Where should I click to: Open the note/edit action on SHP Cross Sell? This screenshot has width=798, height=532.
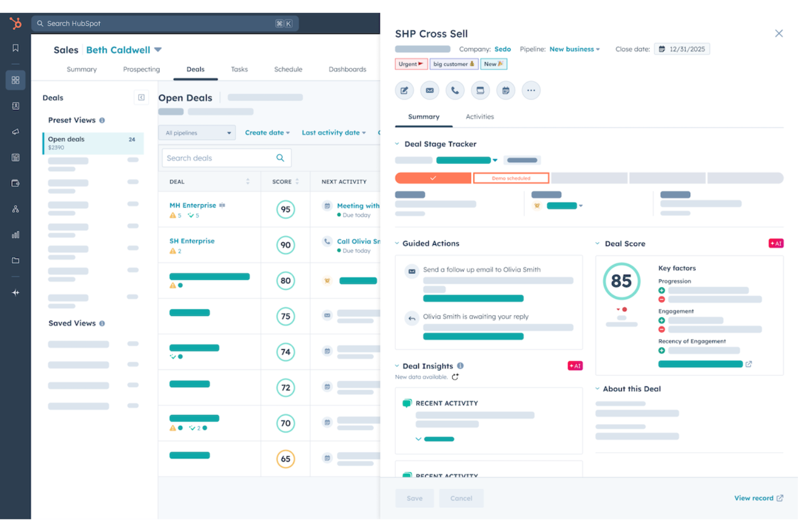pos(404,90)
